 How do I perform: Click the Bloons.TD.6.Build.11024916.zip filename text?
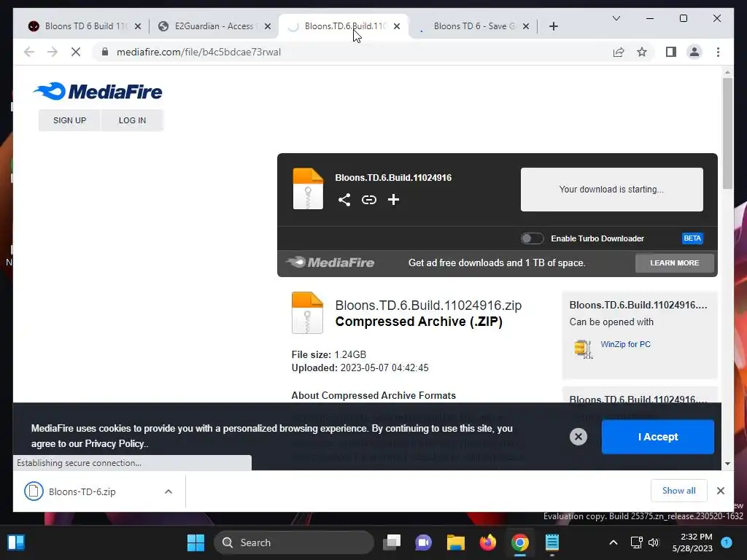[x=428, y=306]
